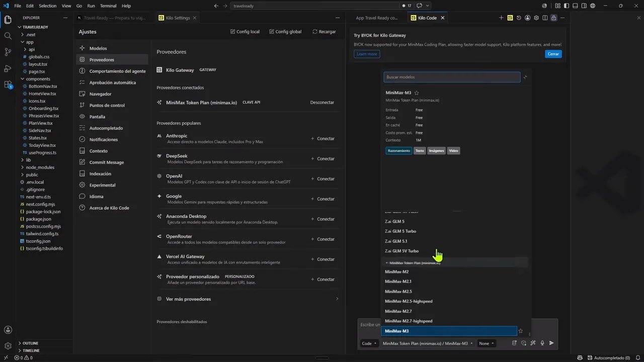Open HomeView.tsx file
Viewport: 644px width, 362px height.
[42, 94]
